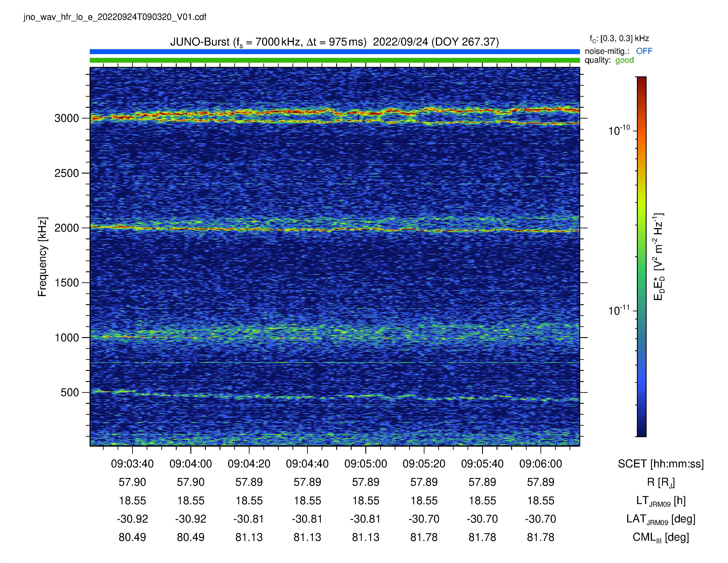Viewport: 728px width, 563px height.
Task: Click the green quality status bar
Action: coord(335,60)
